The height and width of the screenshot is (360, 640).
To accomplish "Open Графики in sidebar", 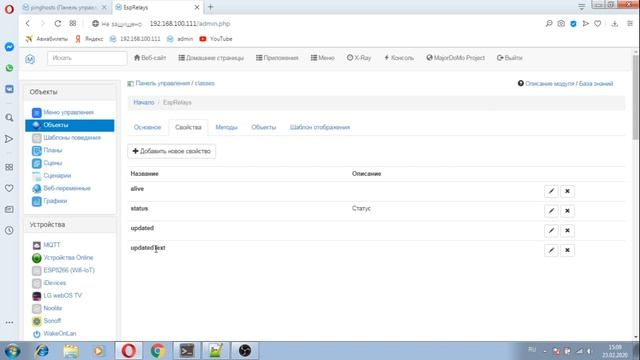I will [x=55, y=201].
